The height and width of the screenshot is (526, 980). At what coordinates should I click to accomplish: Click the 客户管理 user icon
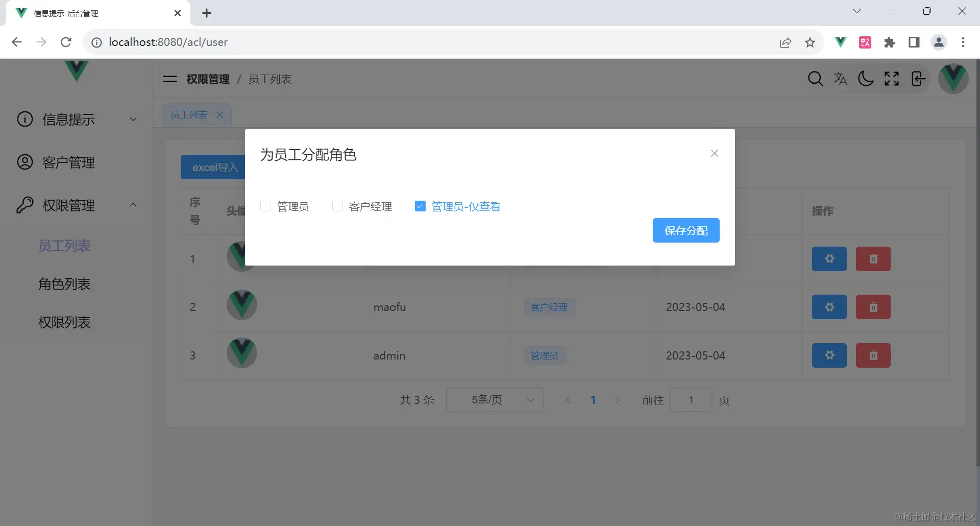[25, 162]
